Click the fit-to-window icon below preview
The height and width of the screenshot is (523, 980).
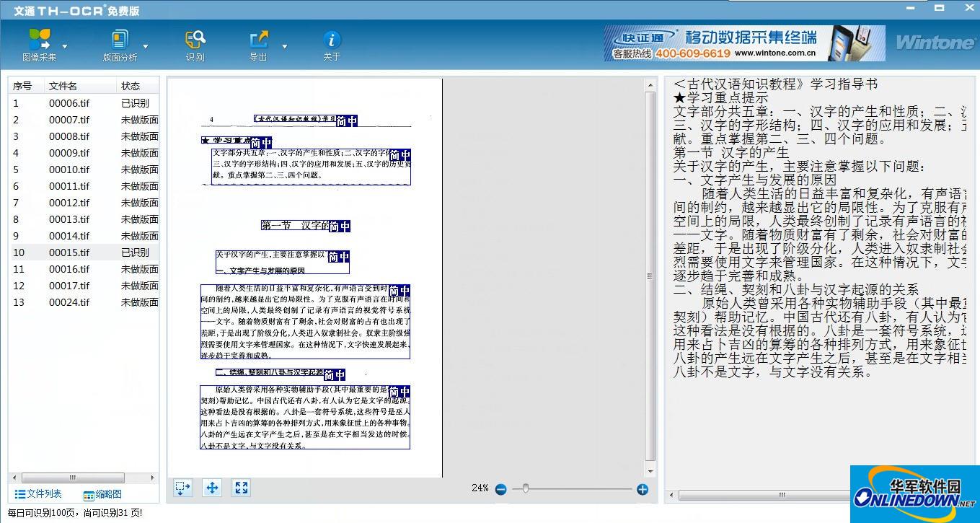click(x=242, y=488)
